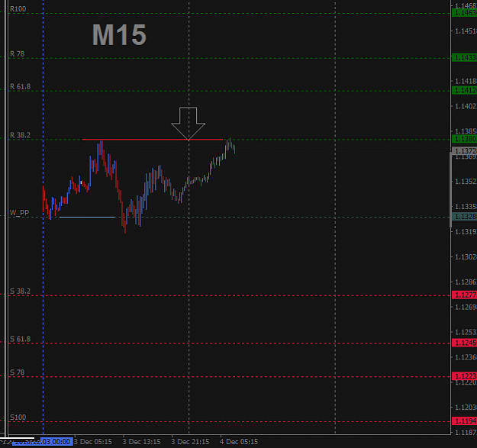
Task: Click the 3 Dec 13:15 time label
Action: pos(141,442)
